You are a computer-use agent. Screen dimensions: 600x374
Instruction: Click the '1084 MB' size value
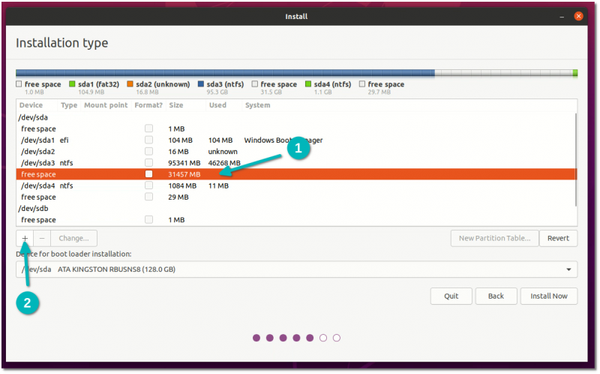click(x=182, y=186)
